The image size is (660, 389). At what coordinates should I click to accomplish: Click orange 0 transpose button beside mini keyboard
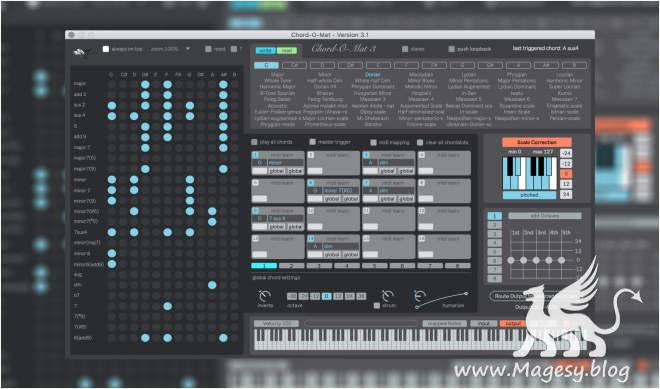pos(566,173)
